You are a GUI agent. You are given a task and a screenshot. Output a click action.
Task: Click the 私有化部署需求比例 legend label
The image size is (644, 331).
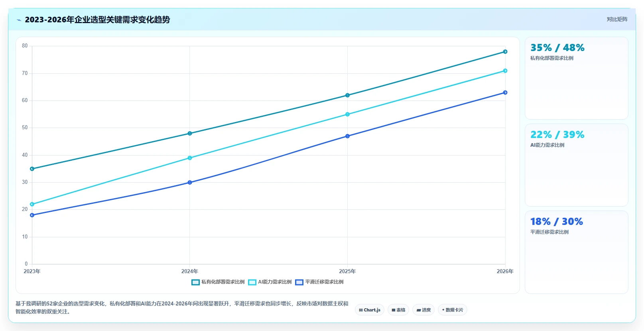coord(223,282)
